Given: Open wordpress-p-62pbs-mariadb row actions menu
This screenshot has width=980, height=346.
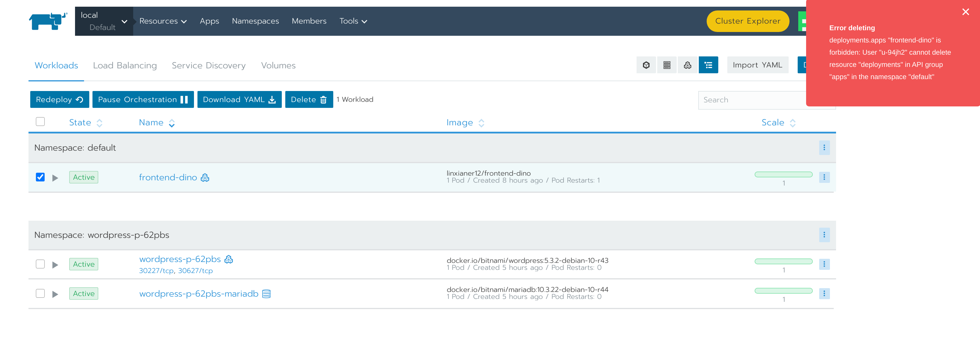Looking at the screenshot, I should pyautogui.click(x=824, y=294).
